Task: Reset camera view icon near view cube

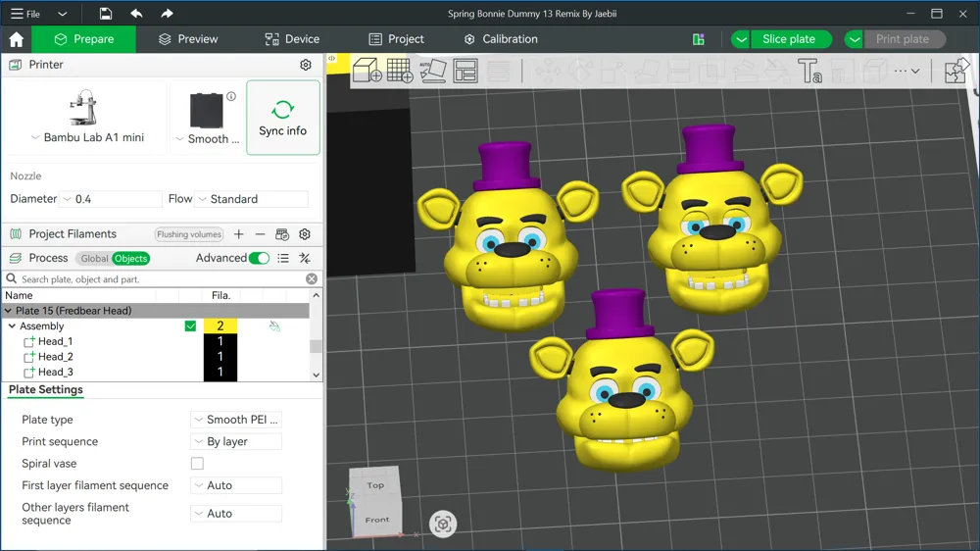Action: point(443,525)
